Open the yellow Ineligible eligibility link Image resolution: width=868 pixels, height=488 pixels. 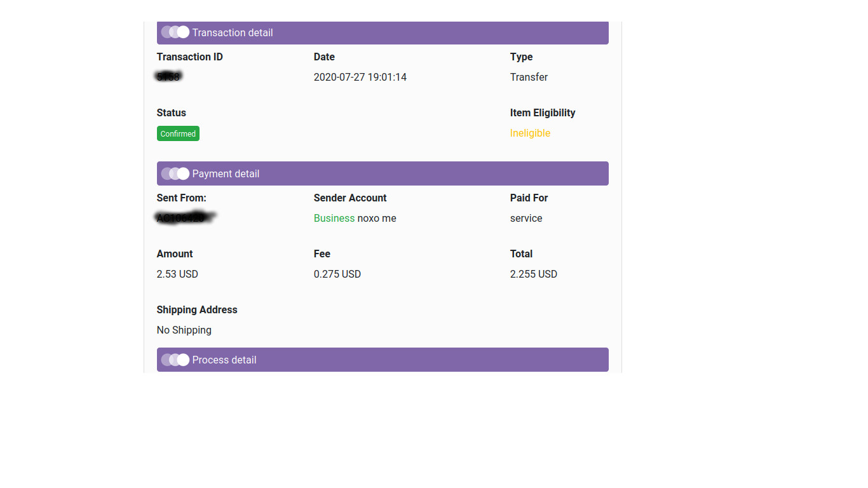(x=530, y=133)
